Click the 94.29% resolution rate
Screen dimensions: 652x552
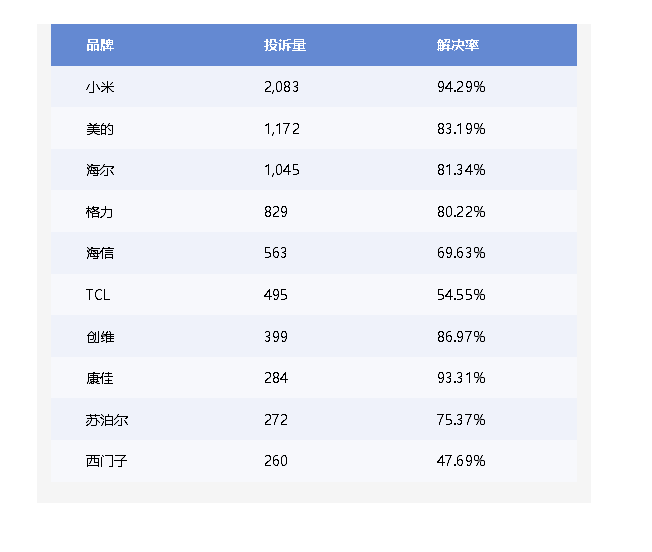(x=461, y=87)
